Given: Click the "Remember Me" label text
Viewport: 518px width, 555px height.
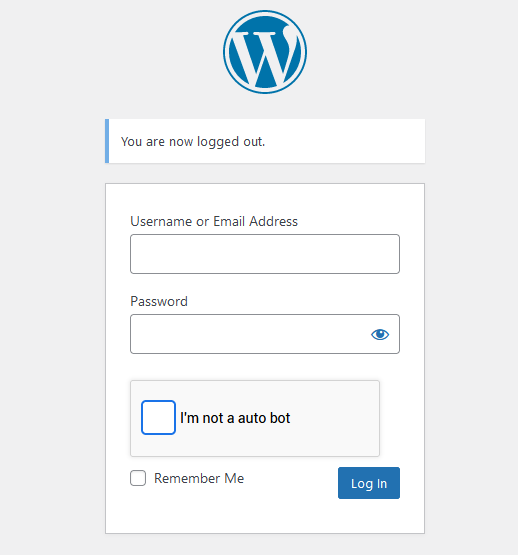Looking at the screenshot, I should [199, 478].
